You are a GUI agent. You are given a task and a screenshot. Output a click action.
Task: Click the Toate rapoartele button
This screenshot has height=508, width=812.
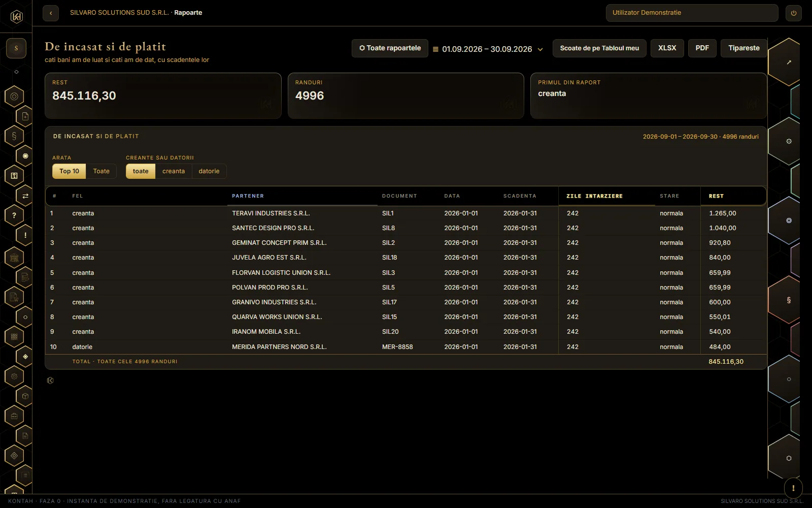(390, 48)
